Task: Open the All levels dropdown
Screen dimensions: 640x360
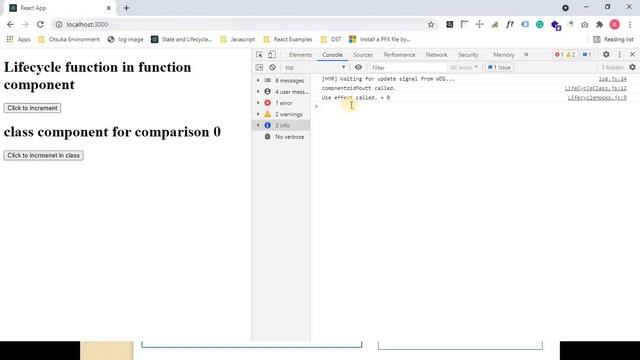Action: [464, 67]
